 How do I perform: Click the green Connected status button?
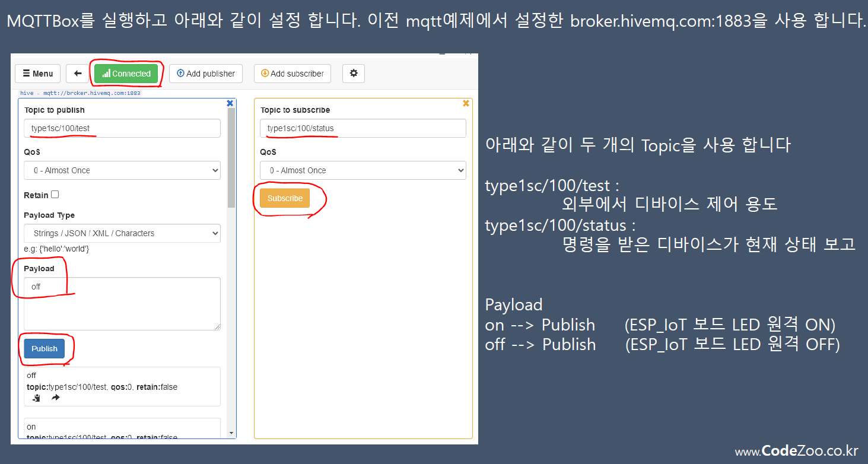tap(126, 74)
